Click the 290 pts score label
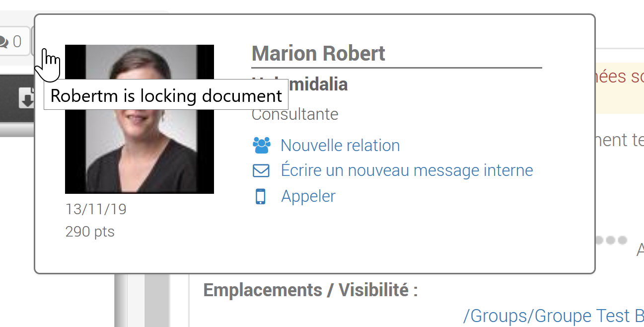Viewport: 644px width, 327px height. (x=90, y=232)
